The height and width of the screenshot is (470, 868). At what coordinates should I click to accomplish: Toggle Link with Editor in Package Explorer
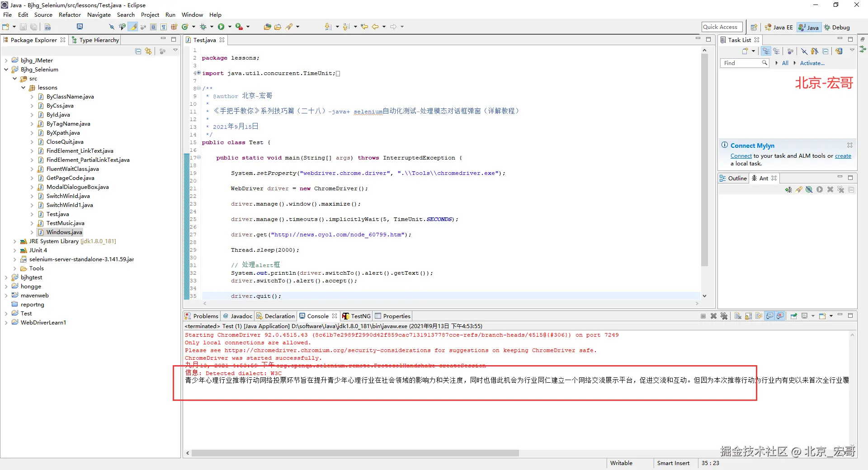click(x=148, y=51)
